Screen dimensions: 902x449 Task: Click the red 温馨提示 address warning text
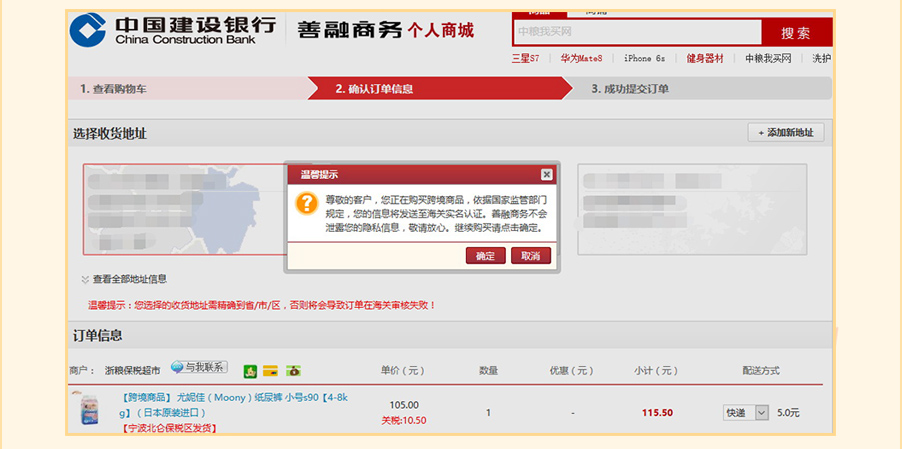pos(262,305)
